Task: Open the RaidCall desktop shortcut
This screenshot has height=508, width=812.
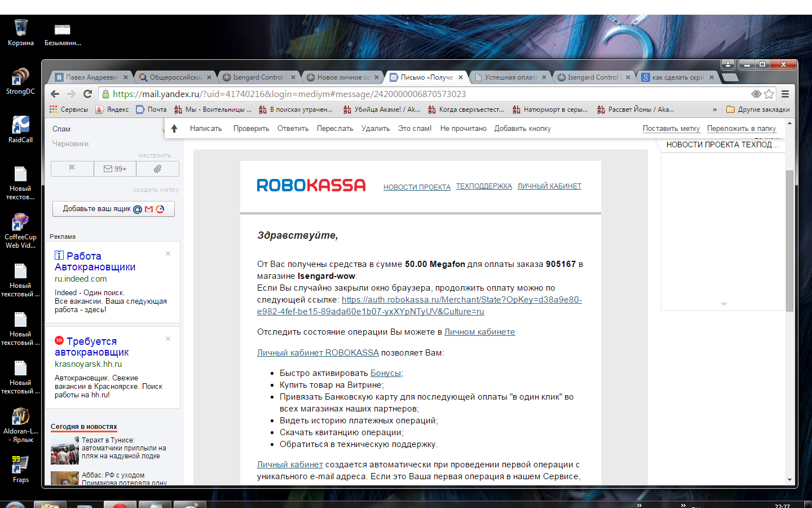Action: [21, 129]
